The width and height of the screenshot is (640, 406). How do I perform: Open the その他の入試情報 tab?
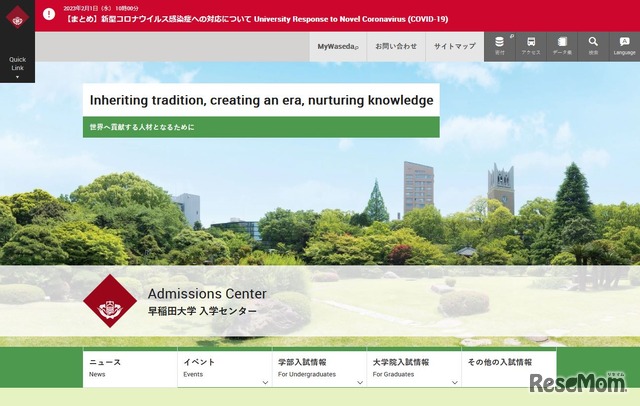tap(509, 368)
